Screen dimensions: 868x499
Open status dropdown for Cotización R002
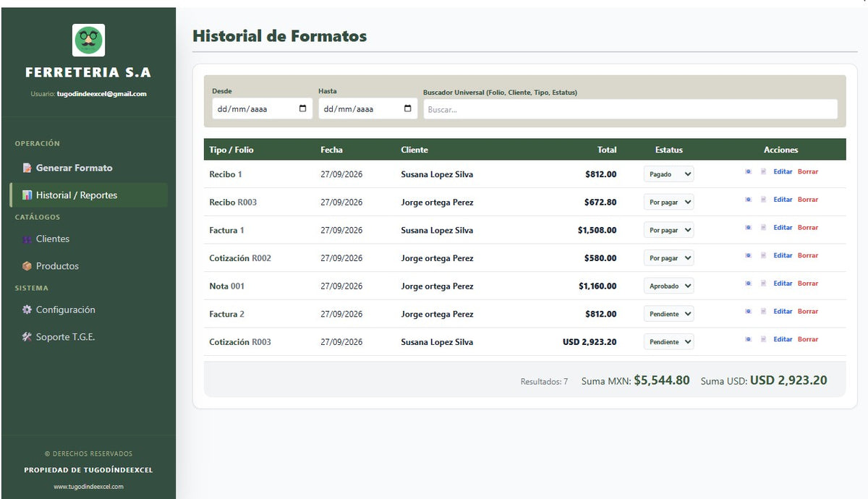click(668, 258)
